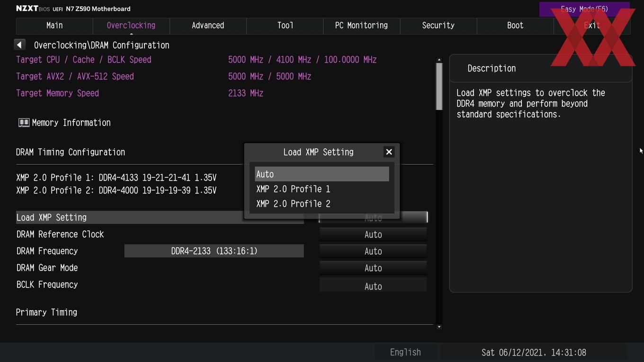This screenshot has width=644, height=362.
Task: Select the DRAM Reference Clock label
Action: (60, 234)
